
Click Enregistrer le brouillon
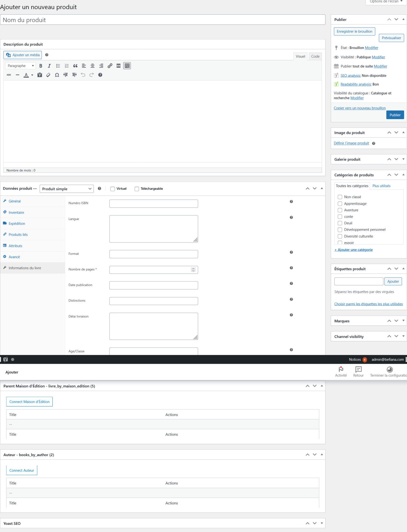(x=354, y=31)
